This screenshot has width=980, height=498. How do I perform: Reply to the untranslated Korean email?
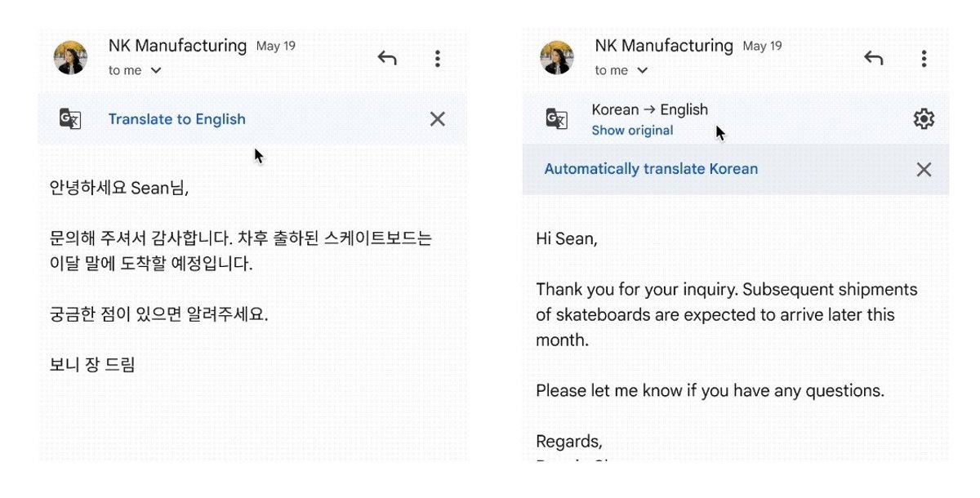[x=387, y=59]
